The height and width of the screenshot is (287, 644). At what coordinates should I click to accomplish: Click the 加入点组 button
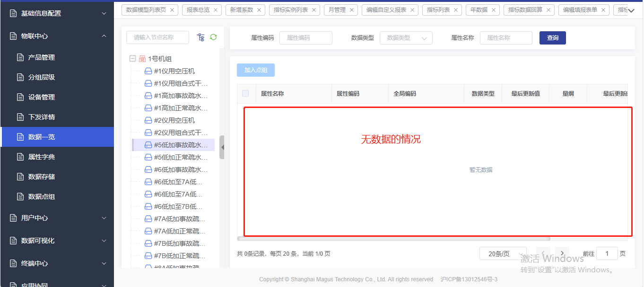click(255, 70)
